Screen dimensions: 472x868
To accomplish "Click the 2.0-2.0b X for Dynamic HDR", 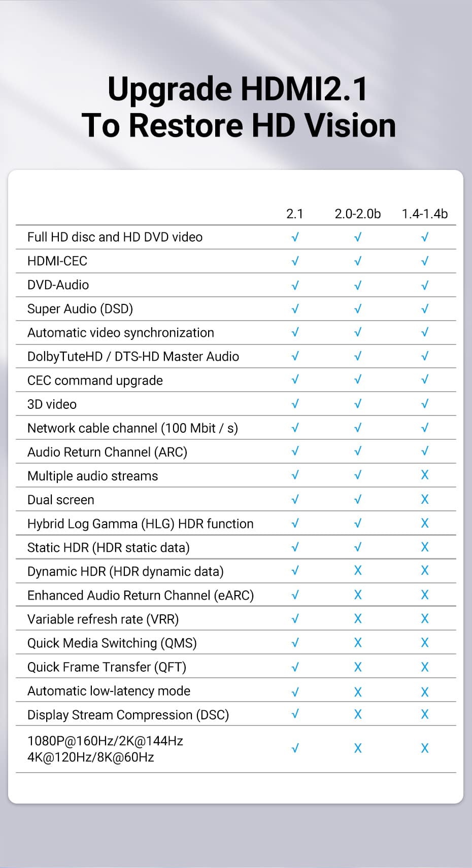I will (358, 570).
